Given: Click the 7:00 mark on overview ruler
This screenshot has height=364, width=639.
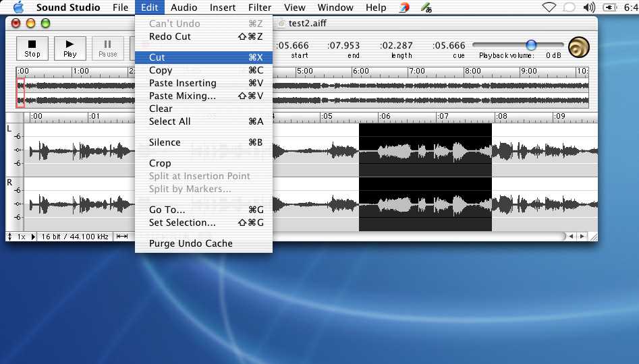Looking at the screenshot, I should 416,71.
